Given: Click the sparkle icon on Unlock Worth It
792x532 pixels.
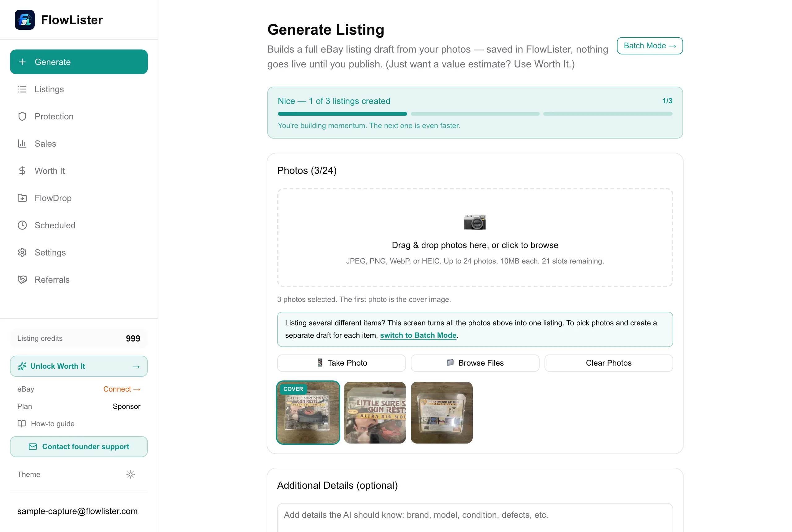Looking at the screenshot, I should coord(22,366).
